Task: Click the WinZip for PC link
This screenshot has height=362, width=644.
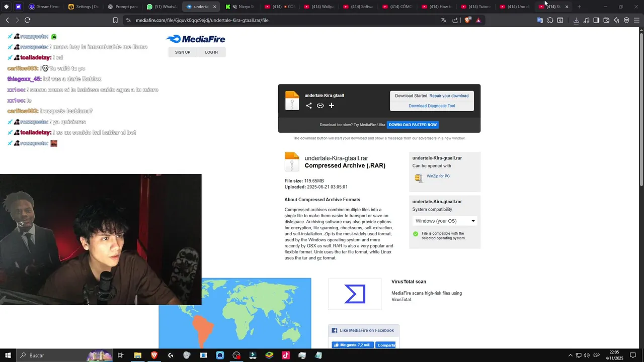Action: 438,176
